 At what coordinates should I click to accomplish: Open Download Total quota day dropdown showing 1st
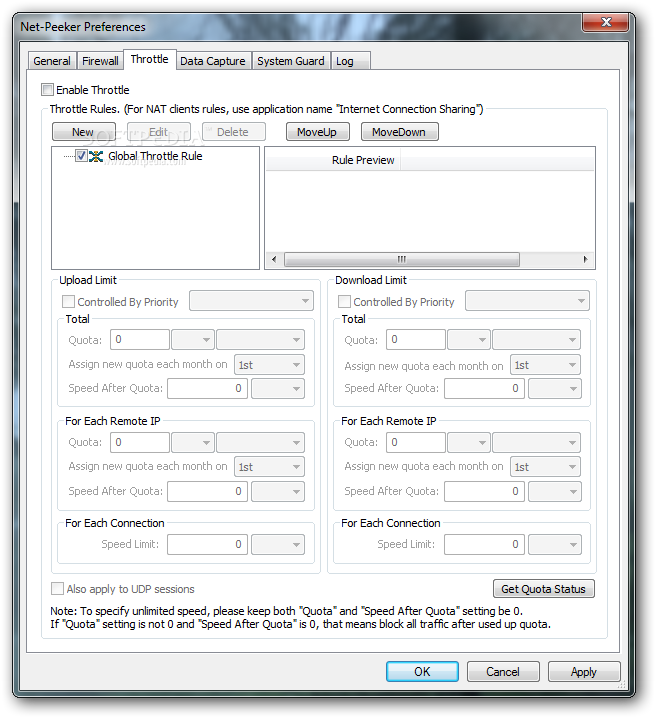click(546, 365)
